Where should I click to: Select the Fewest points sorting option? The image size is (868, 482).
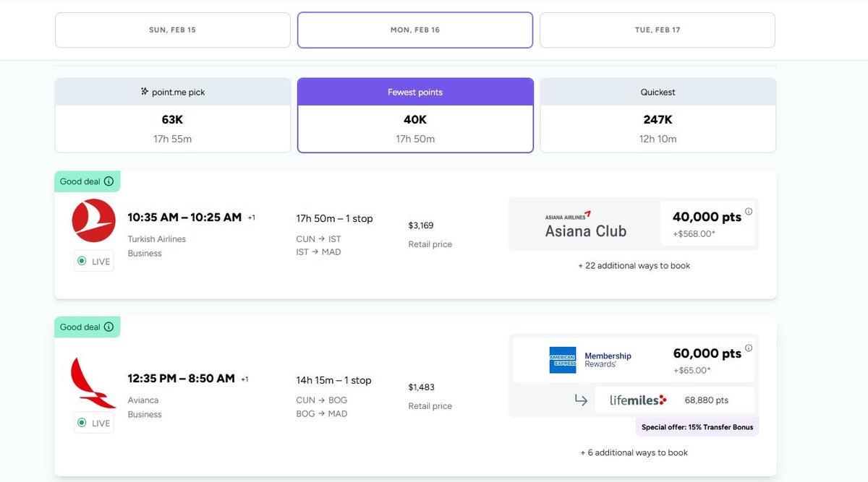click(x=415, y=115)
